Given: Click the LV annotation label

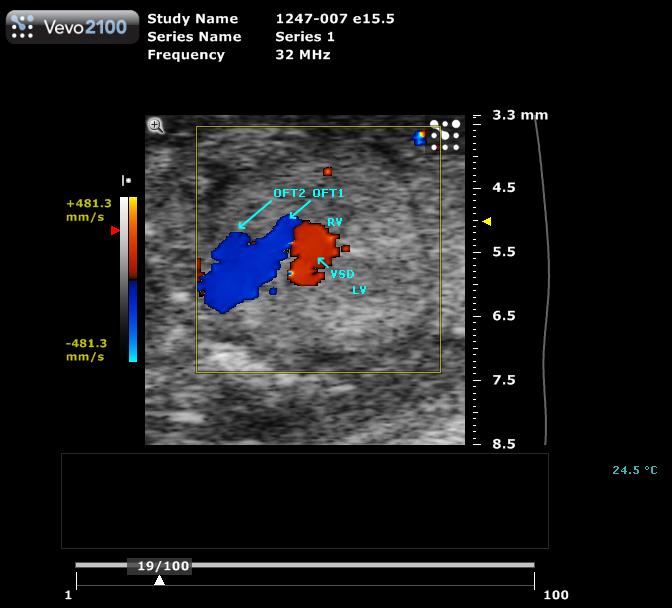Looking at the screenshot, I should coord(359,290).
